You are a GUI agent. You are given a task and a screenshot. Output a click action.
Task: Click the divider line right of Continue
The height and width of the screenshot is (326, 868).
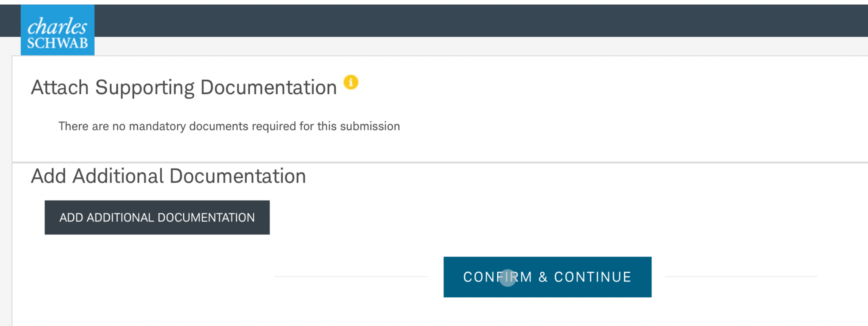click(741, 277)
